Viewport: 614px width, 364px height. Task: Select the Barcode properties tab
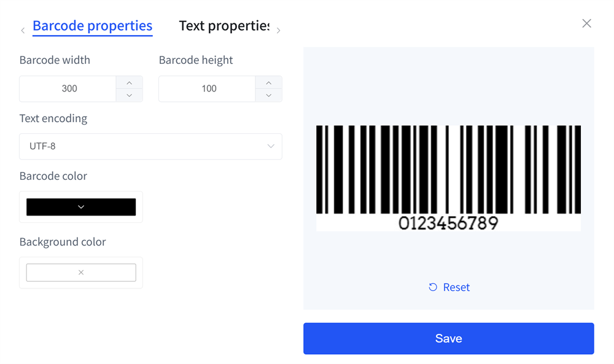(92, 26)
